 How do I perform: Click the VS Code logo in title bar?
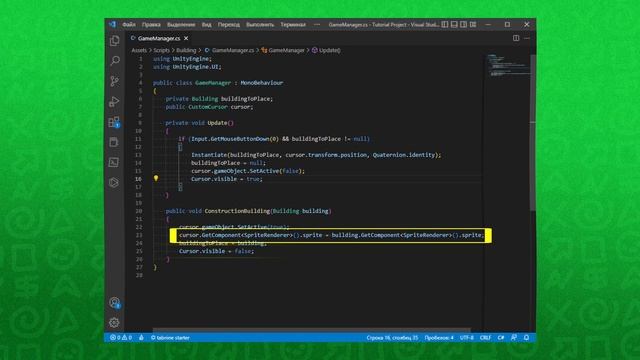pos(112,24)
